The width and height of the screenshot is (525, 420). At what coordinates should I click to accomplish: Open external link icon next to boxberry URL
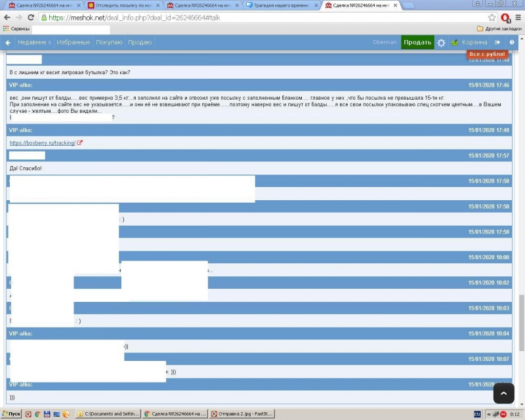point(79,142)
